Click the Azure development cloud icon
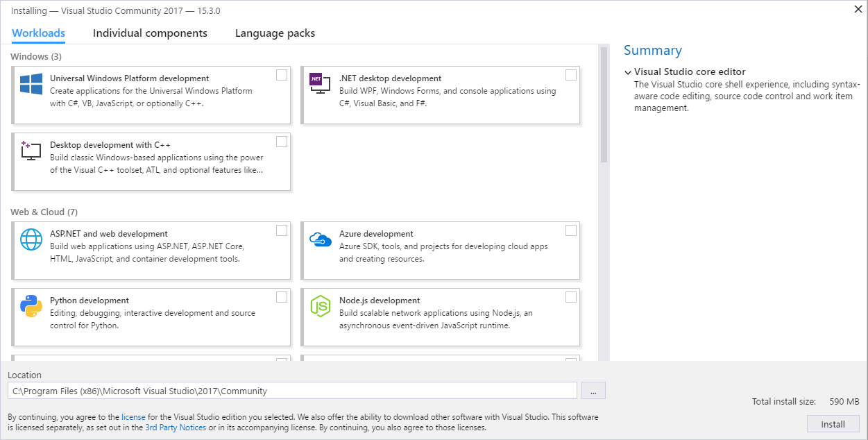The width and height of the screenshot is (868, 440). pyautogui.click(x=320, y=239)
